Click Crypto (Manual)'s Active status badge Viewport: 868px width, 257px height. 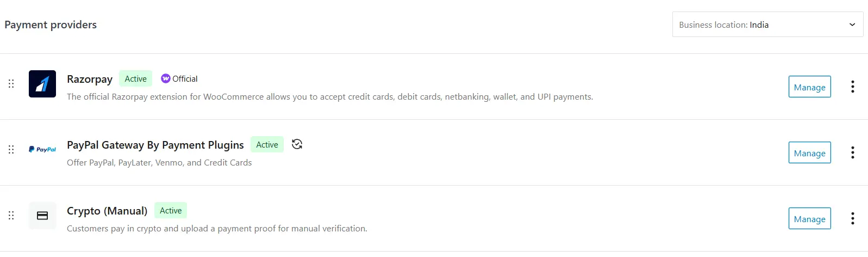171,210
